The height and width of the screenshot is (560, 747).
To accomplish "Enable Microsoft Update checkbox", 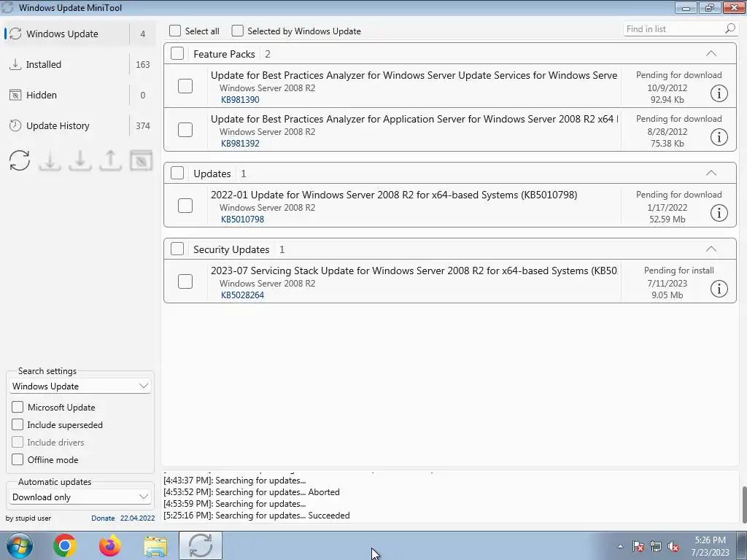I will 18,407.
